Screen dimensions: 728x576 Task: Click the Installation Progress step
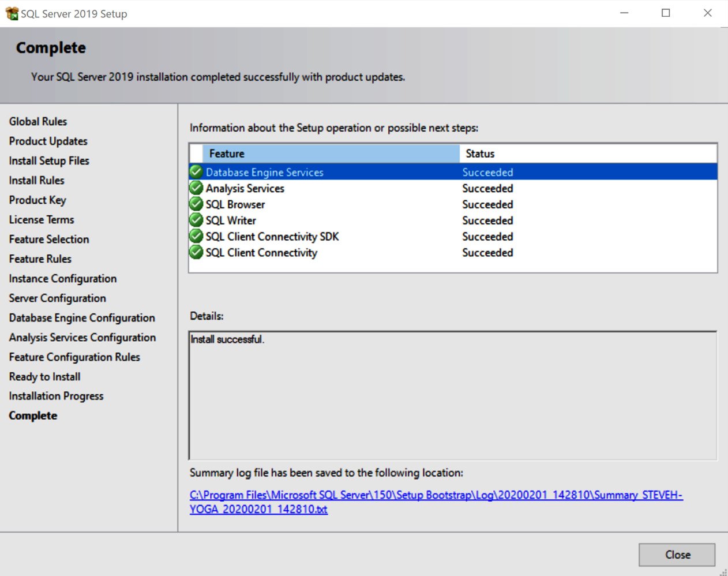[x=56, y=396]
